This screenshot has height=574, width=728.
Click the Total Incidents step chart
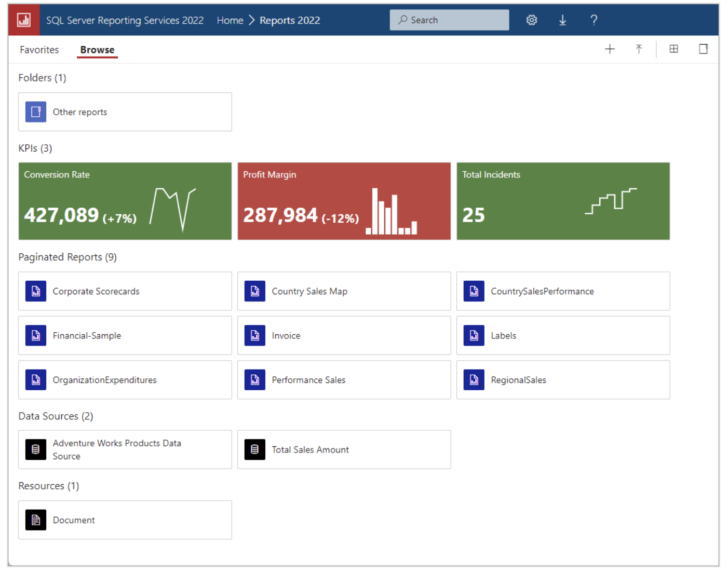click(x=611, y=201)
